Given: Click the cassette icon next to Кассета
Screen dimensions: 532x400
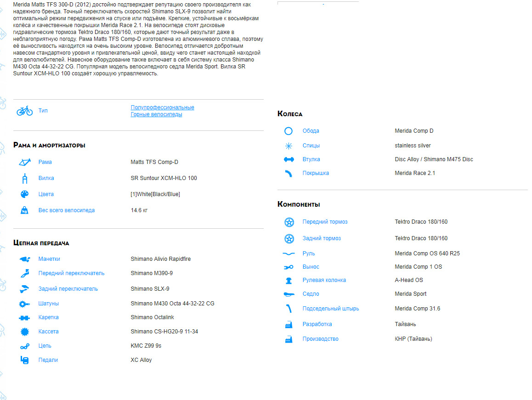Looking at the screenshot, I should (25, 332).
